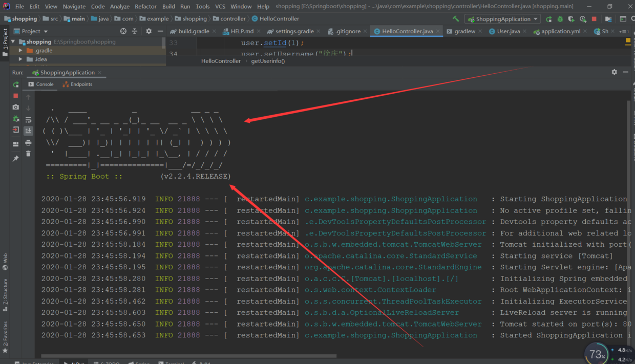Click the top toolbar rerun icon
Screen dimensions: 635x364
(x=549, y=19)
